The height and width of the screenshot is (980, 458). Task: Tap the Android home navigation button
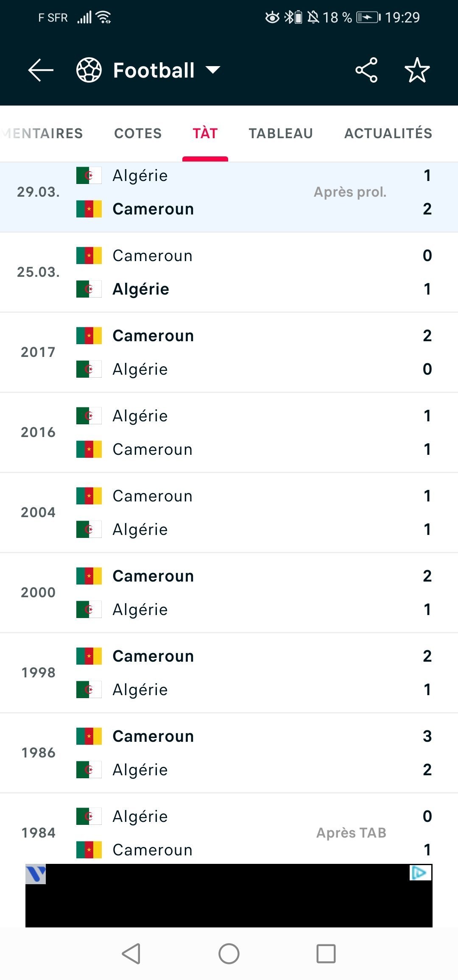(229, 954)
